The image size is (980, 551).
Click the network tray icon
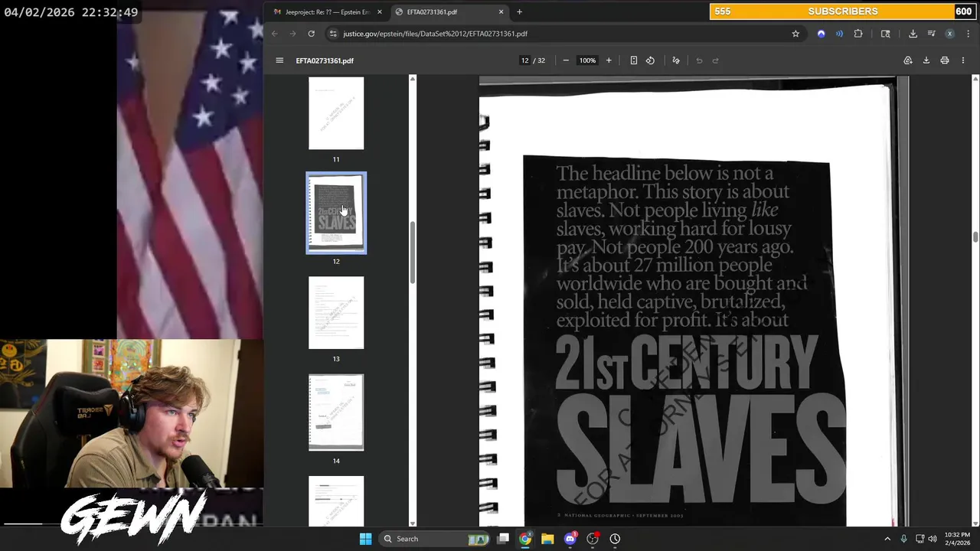[920, 539]
